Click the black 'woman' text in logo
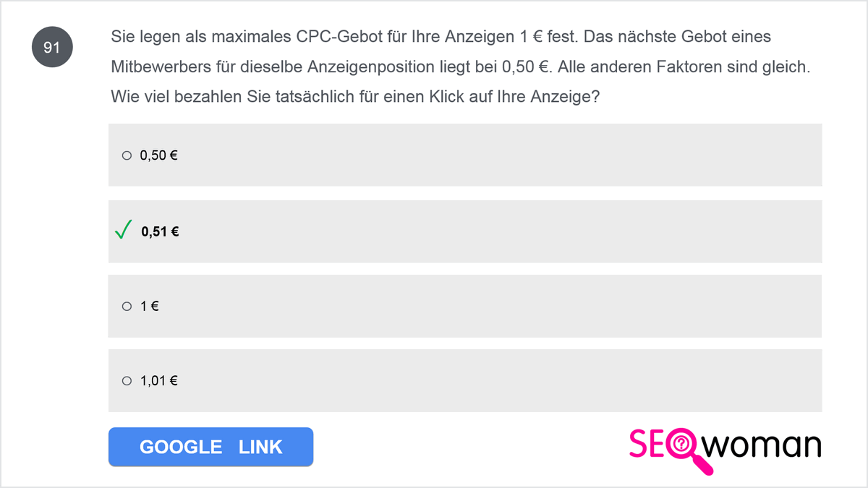The height and width of the screenshot is (488, 868). 762,445
